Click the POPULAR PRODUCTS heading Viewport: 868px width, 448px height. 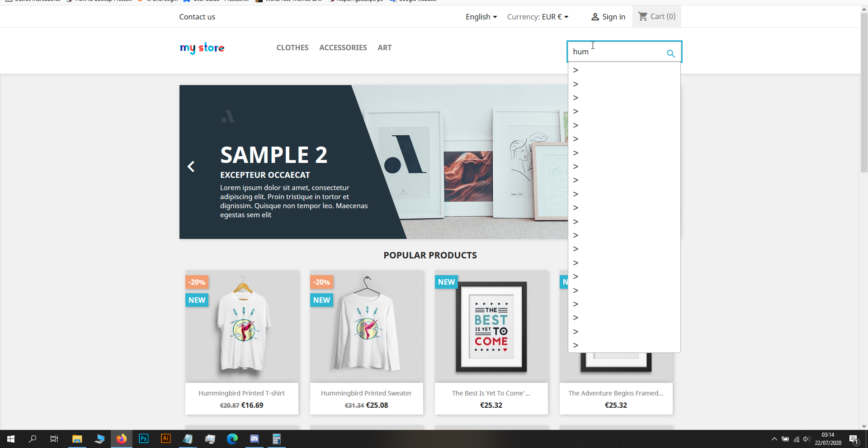coord(430,255)
